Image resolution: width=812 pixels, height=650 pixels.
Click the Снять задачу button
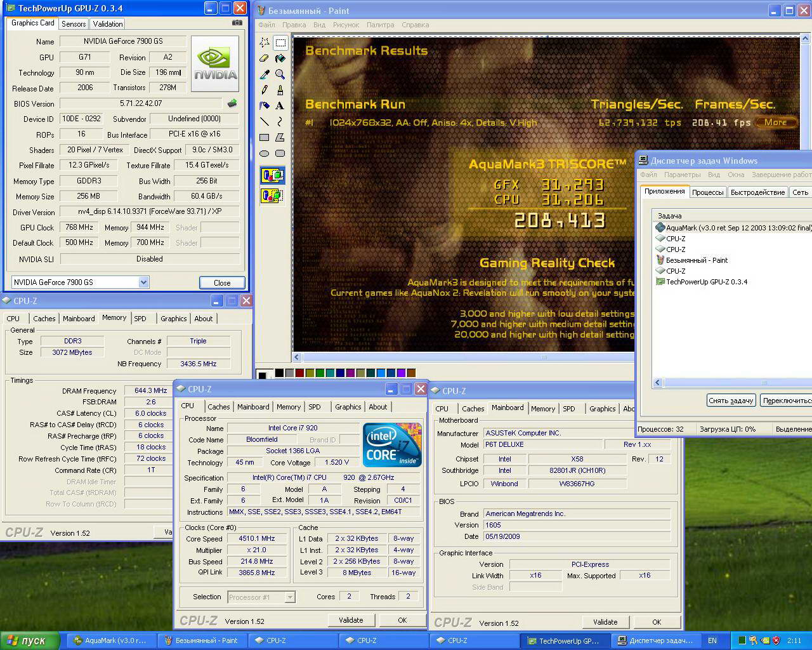pyautogui.click(x=731, y=401)
